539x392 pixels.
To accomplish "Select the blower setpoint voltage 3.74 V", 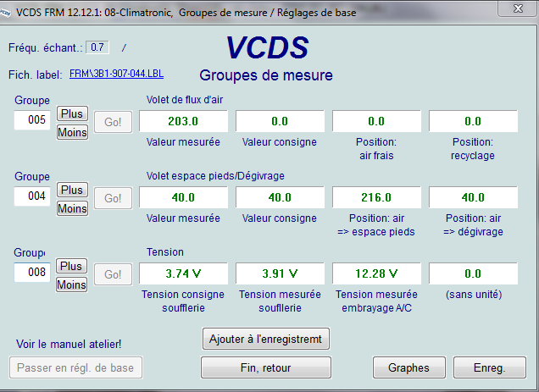I will point(183,273).
